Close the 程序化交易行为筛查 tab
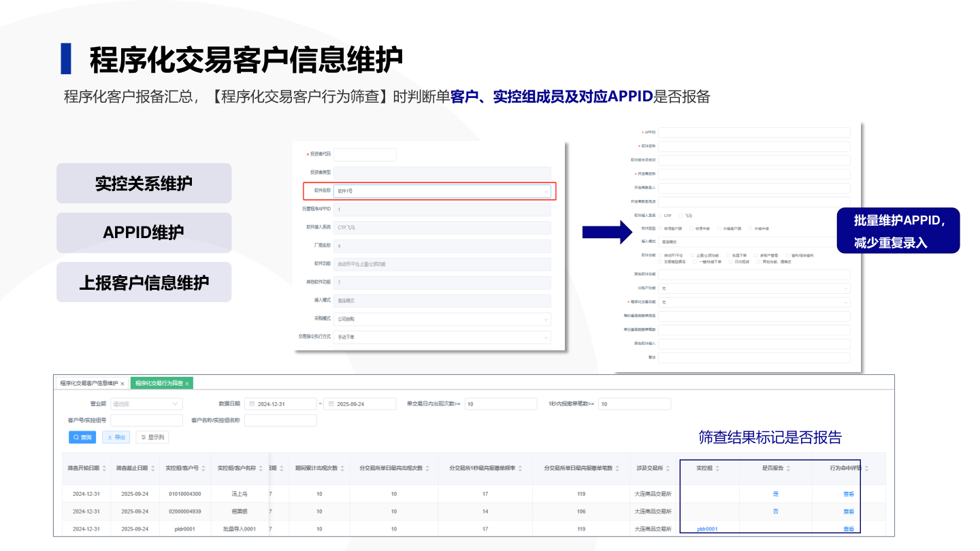 186,384
